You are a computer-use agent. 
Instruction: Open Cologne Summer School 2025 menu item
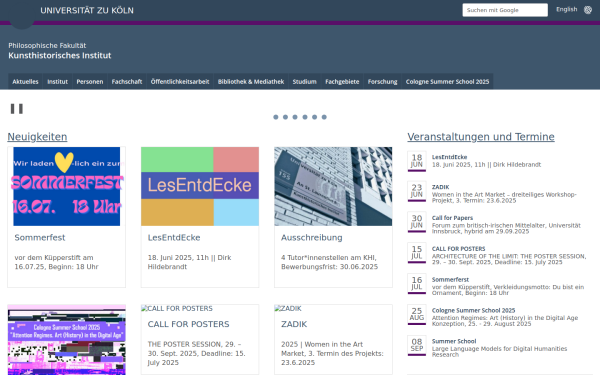[447, 82]
